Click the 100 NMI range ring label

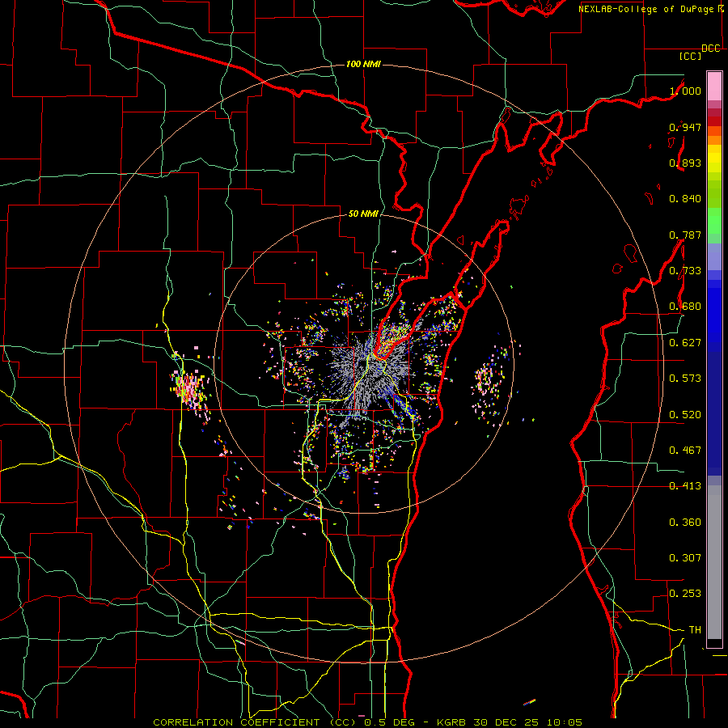[363, 64]
